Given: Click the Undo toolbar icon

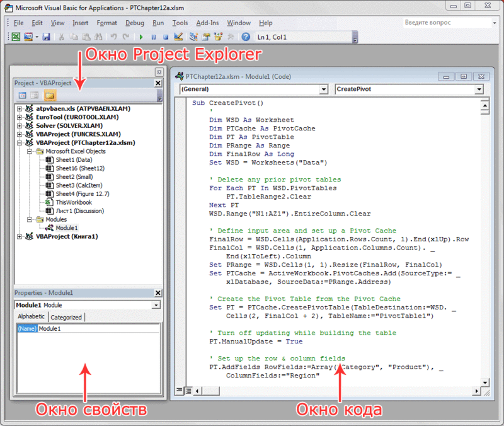Looking at the screenshot, I should click(x=113, y=37).
